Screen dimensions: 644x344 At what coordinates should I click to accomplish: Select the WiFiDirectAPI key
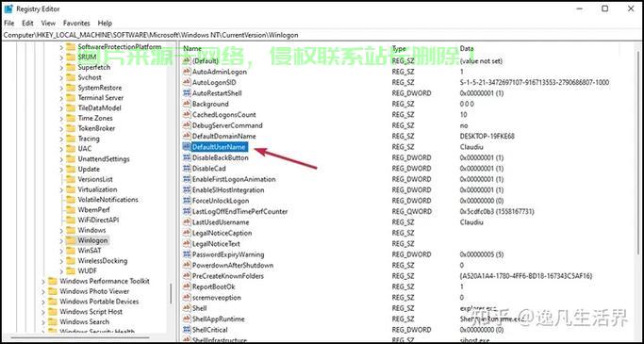tap(98, 220)
